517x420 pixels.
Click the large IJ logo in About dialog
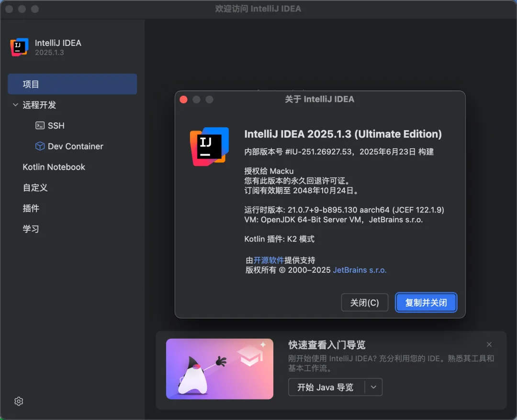point(209,146)
